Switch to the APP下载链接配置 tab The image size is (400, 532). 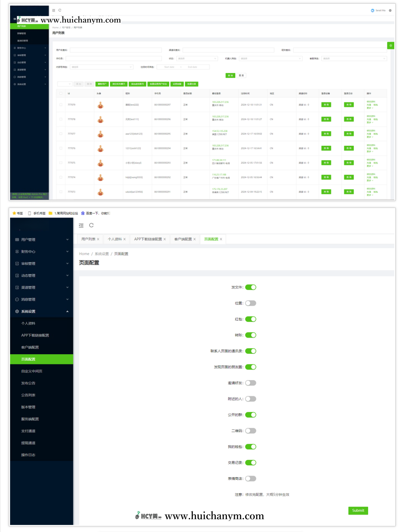[148, 239]
